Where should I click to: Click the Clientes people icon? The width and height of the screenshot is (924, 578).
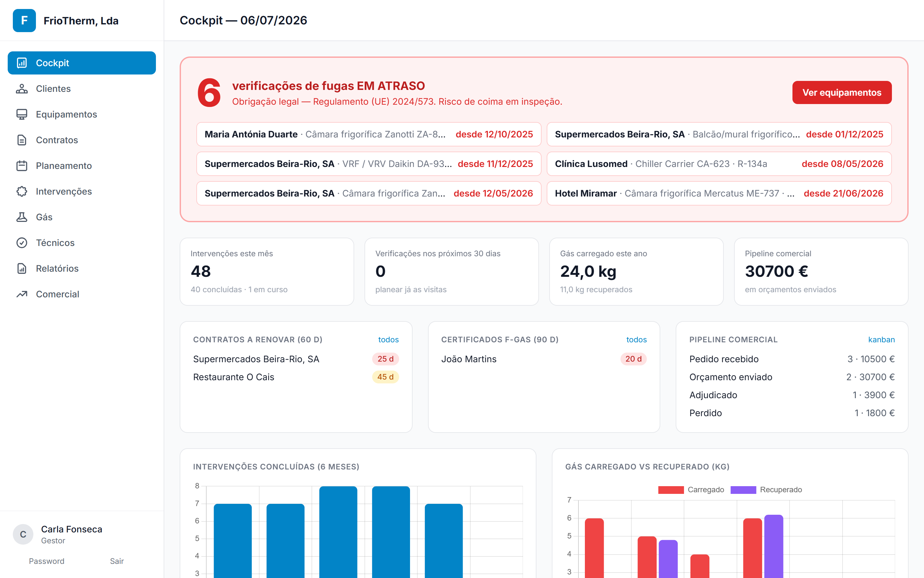(22, 88)
